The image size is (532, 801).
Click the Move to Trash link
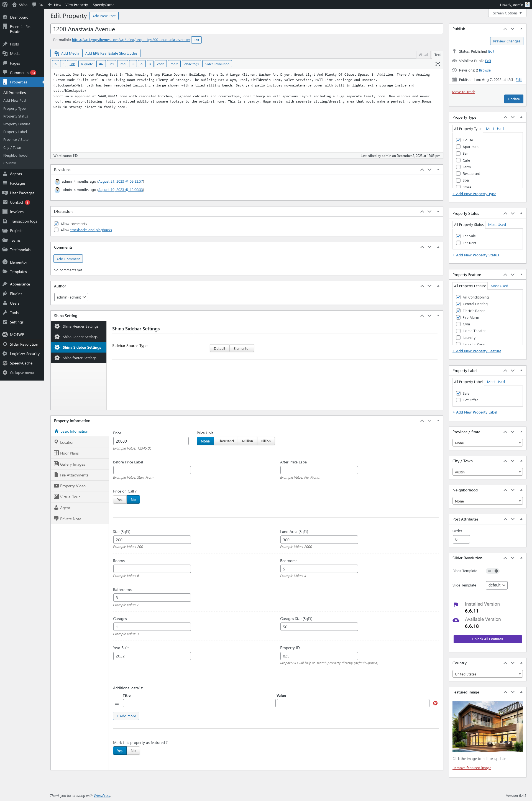[x=463, y=92]
